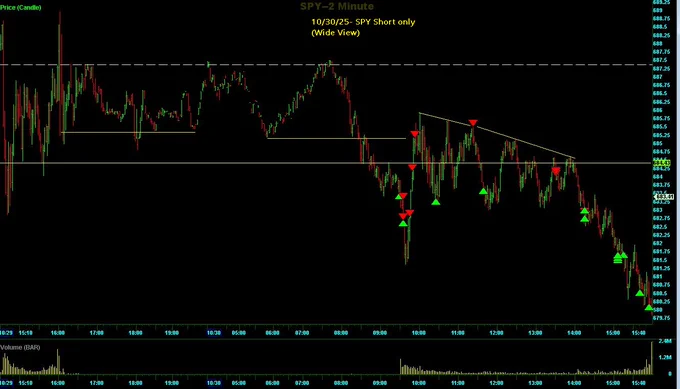
Task: Select the short support line from 06:00 to 09:30
Action: point(337,138)
